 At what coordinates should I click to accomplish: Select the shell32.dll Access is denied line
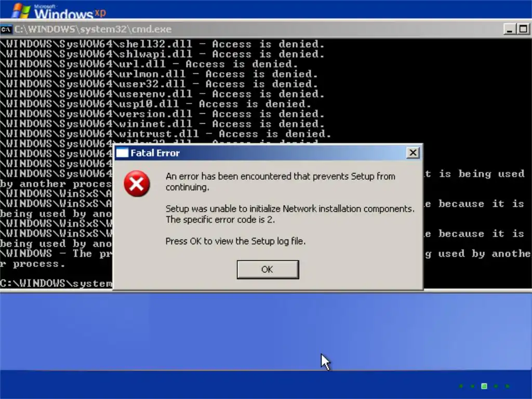[162, 44]
